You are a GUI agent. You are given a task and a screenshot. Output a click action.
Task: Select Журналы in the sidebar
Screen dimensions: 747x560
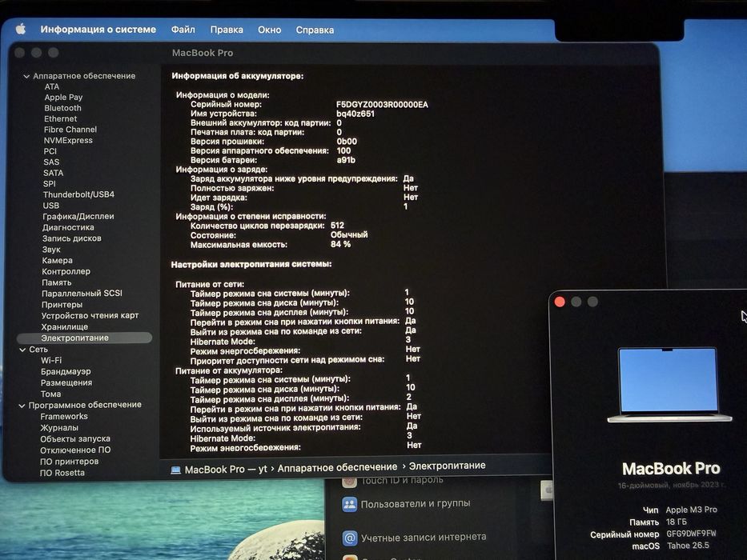pyautogui.click(x=59, y=428)
